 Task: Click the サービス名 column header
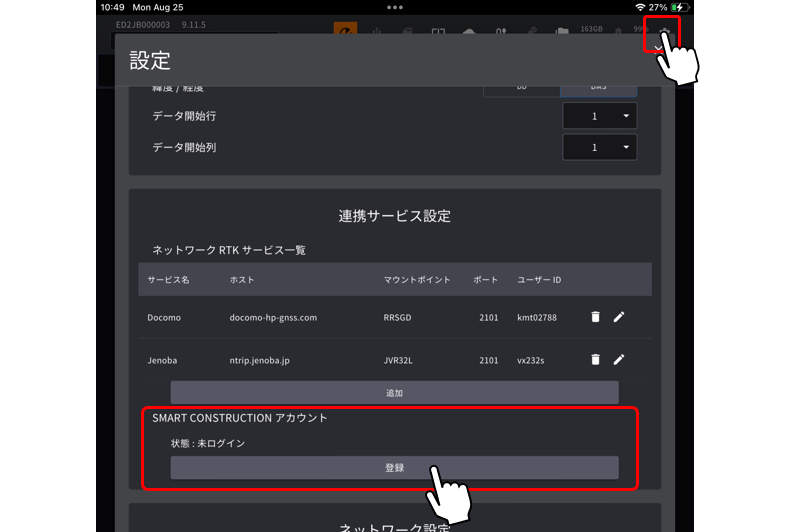[x=168, y=279]
